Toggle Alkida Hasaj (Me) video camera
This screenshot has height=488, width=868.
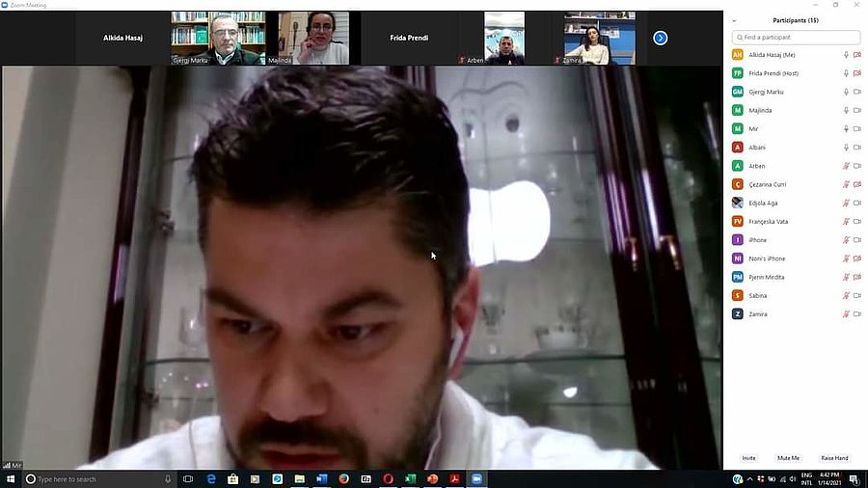[856, 55]
